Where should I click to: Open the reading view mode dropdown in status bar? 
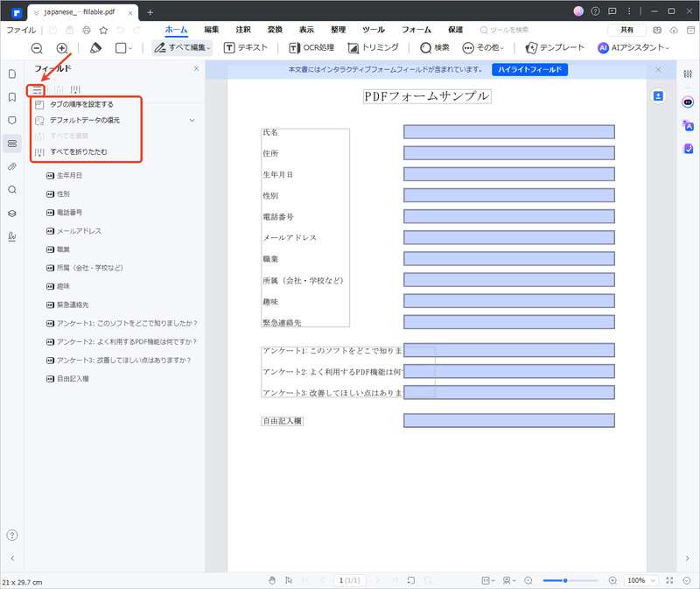coord(509,580)
